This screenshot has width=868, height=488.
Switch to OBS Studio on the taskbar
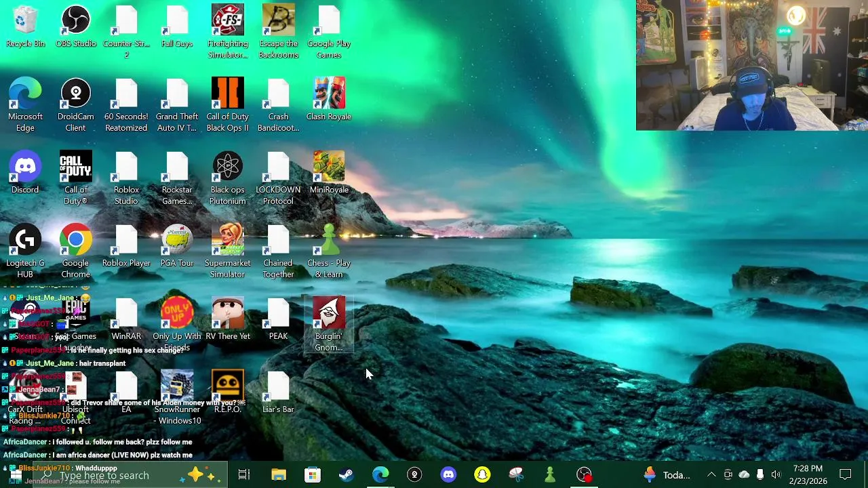584,475
